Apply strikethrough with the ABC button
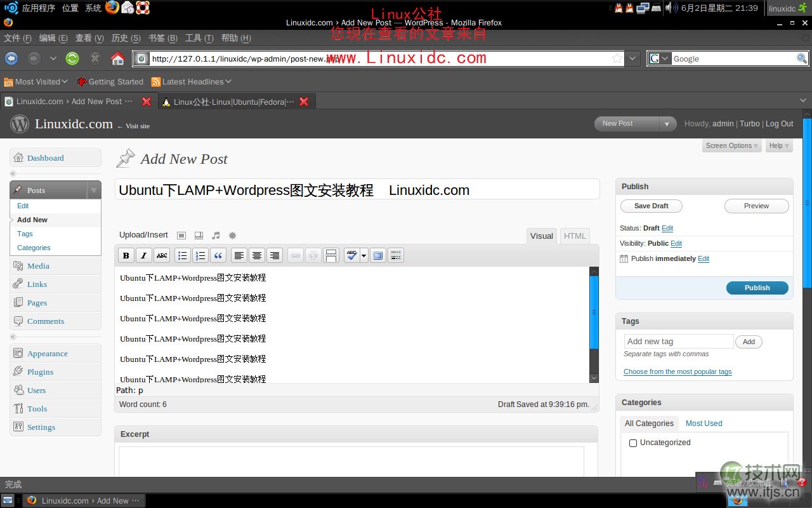The height and width of the screenshot is (508, 812). 162,255
